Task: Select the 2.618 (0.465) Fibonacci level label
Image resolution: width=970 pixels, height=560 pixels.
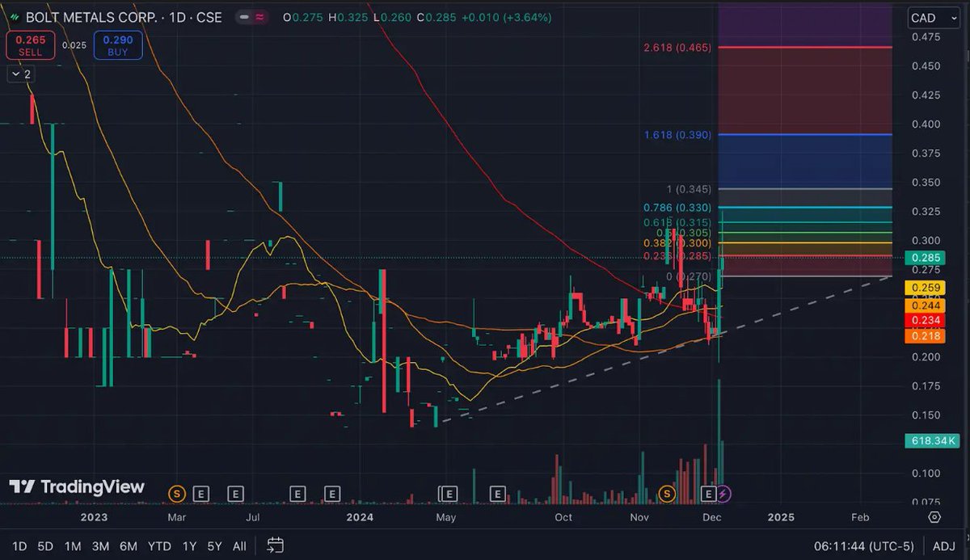Action: click(x=677, y=48)
